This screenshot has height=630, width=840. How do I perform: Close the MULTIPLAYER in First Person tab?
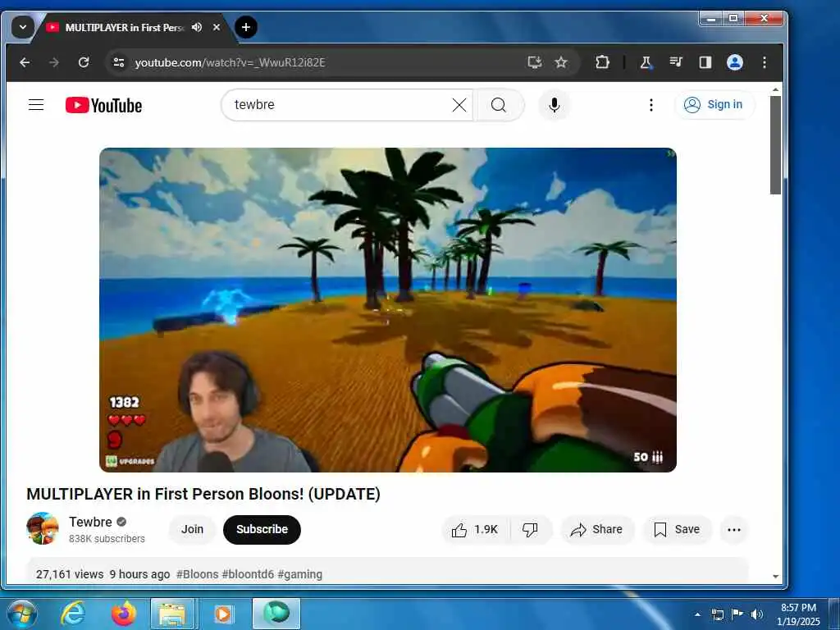217,27
